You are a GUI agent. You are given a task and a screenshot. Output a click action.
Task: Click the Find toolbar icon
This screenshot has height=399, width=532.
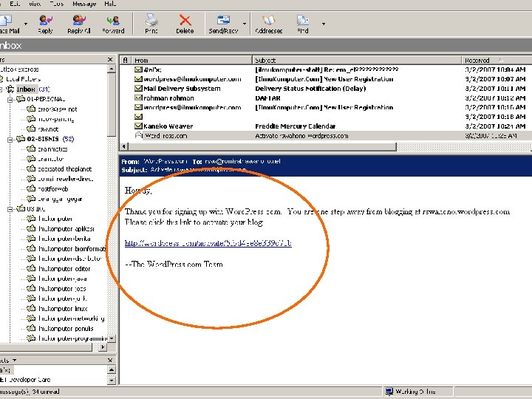[x=303, y=24]
